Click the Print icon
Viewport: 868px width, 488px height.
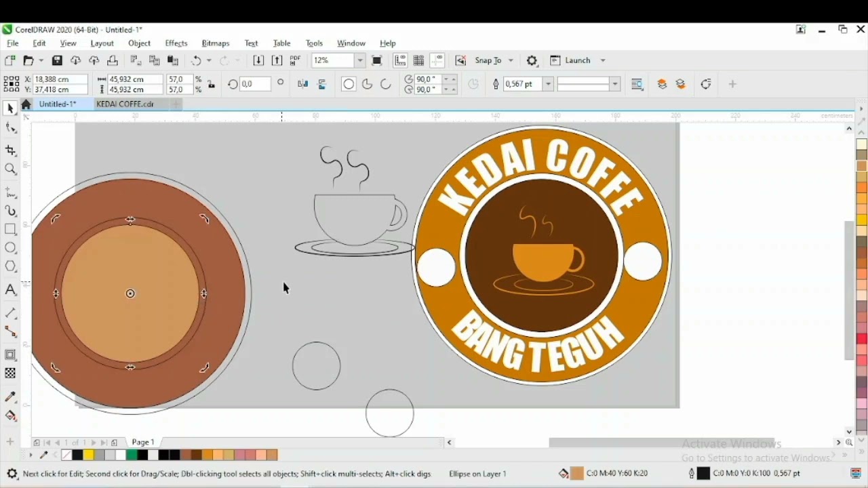click(113, 61)
